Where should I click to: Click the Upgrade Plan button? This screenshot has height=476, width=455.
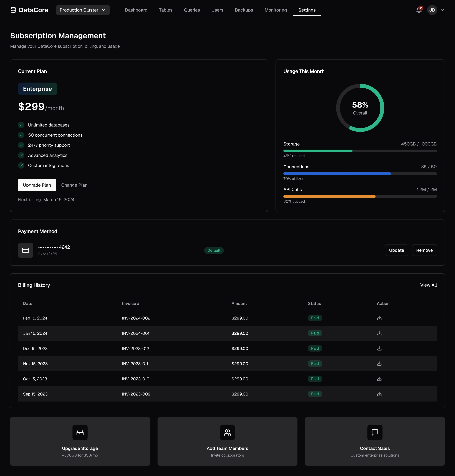click(x=37, y=185)
